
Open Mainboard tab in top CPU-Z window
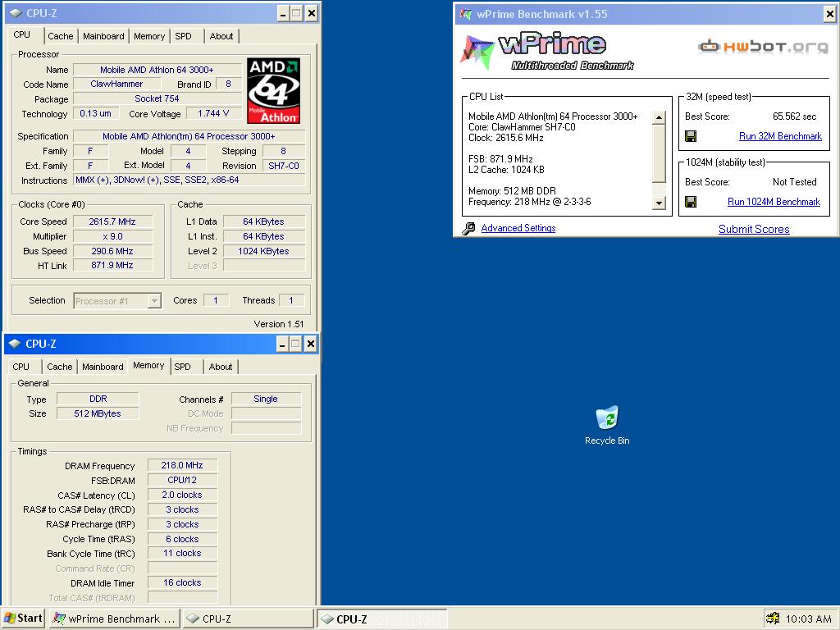103,36
